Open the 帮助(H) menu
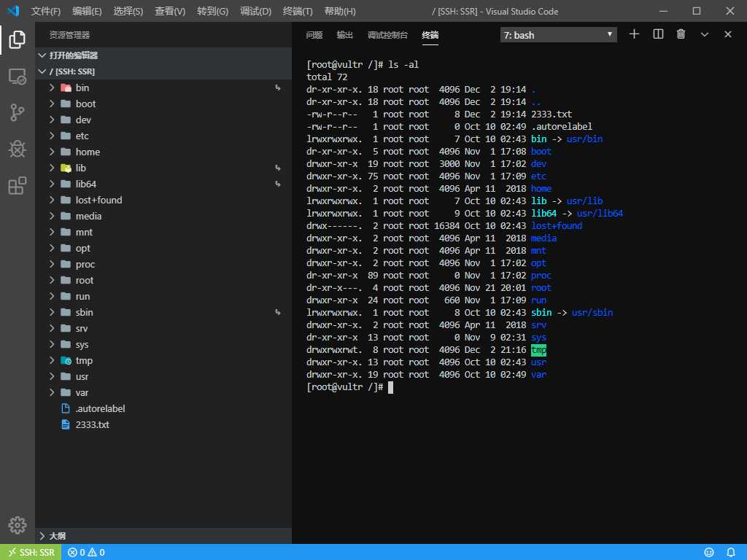747x560 pixels. click(x=340, y=11)
